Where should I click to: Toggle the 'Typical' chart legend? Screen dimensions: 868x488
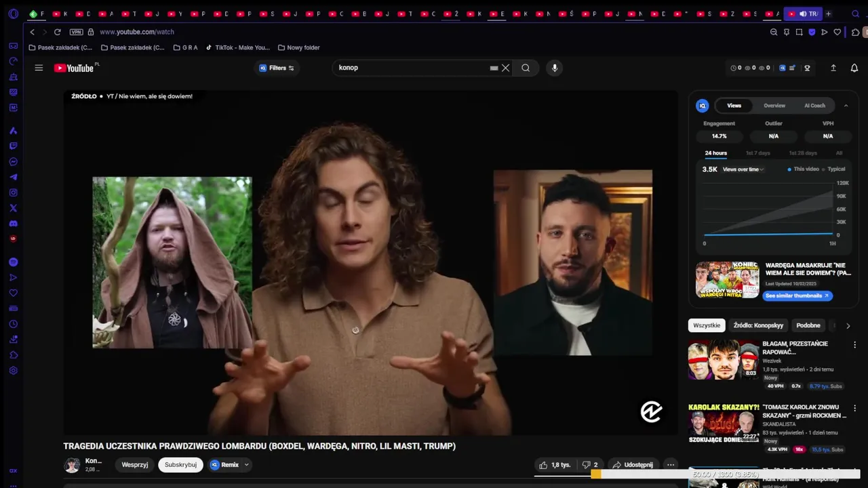pos(833,169)
